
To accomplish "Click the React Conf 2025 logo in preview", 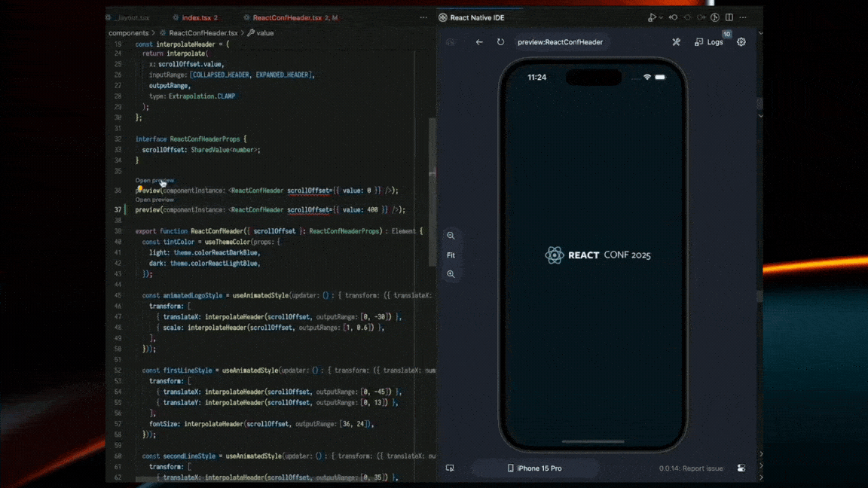I will tap(598, 255).
